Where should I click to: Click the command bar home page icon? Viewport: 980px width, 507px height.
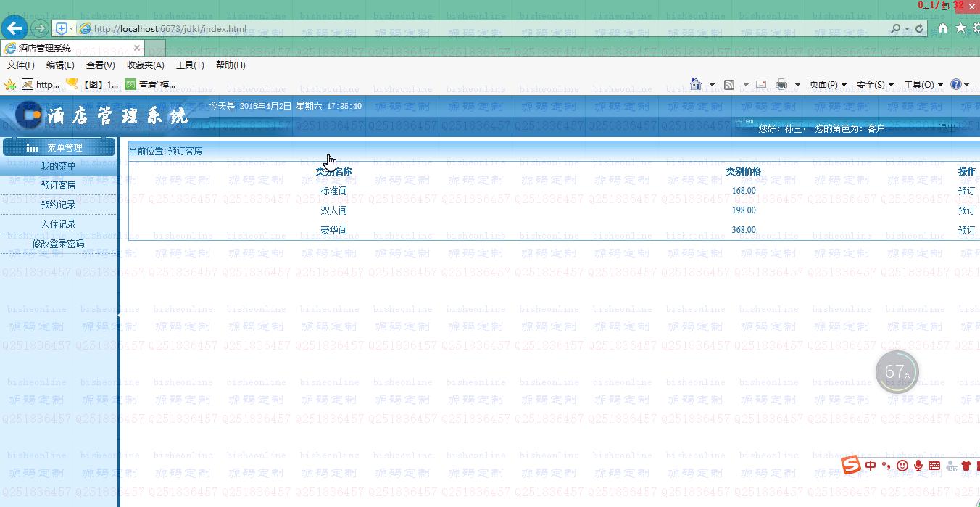696,84
